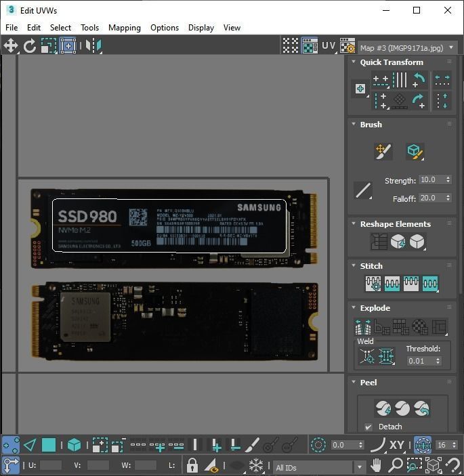Open the Mapping menu
Image resolution: width=464 pixels, height=476 pixels.
coord(125,28)
